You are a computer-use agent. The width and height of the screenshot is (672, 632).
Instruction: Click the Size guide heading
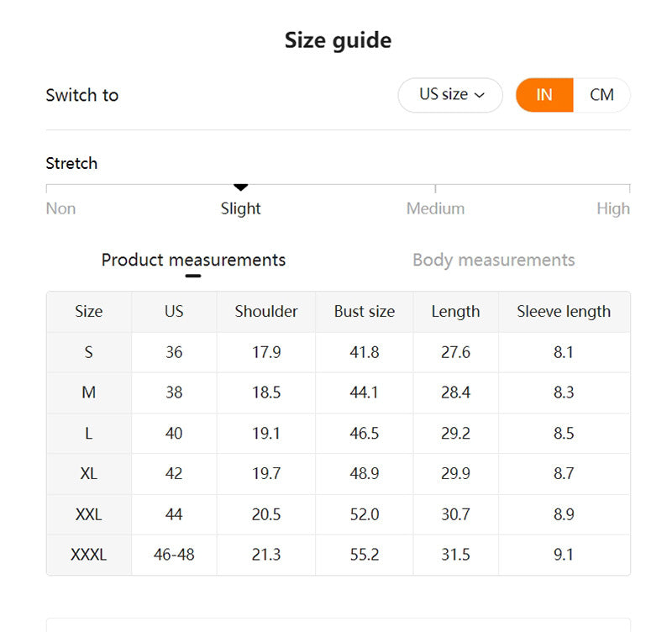pos(339,39)
